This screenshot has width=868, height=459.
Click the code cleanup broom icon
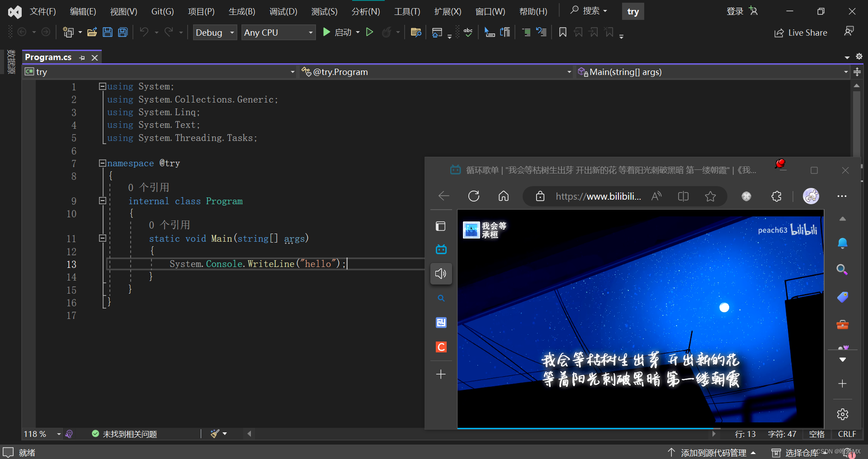point(215,434)
